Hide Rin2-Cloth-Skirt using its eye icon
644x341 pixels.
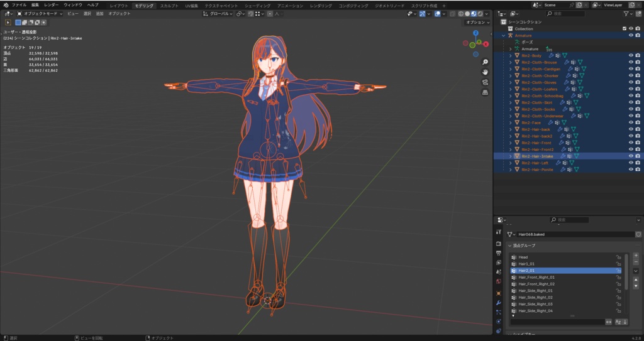(631, 102)
